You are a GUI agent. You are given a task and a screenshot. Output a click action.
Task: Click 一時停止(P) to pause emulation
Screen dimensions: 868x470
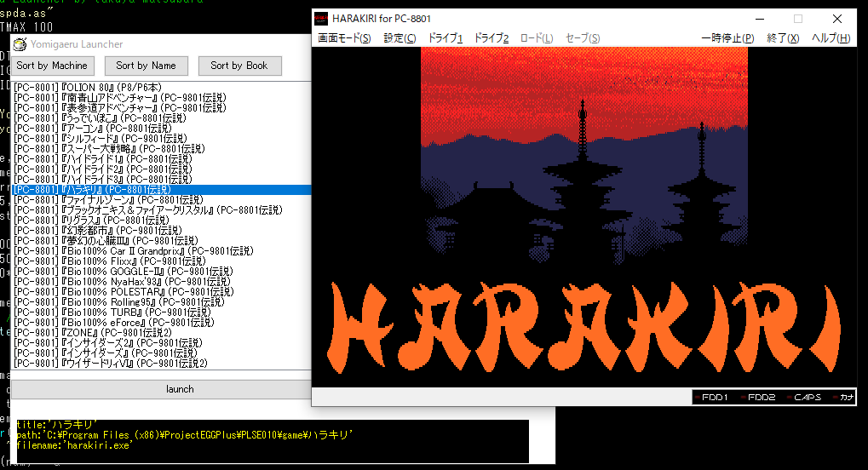727,38
